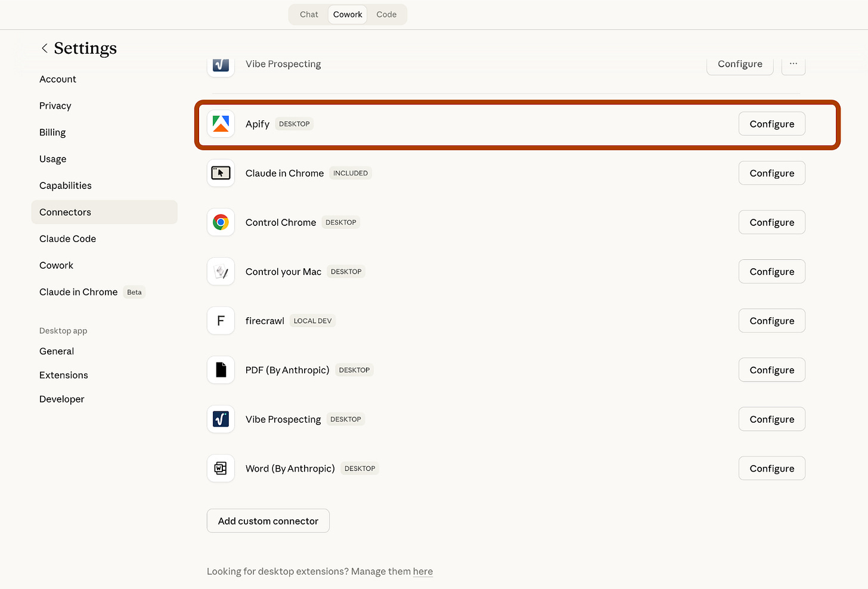Configure the Word (By Anthropic) connector
Viewport: 868px width, 589px height.
[772, 468]
